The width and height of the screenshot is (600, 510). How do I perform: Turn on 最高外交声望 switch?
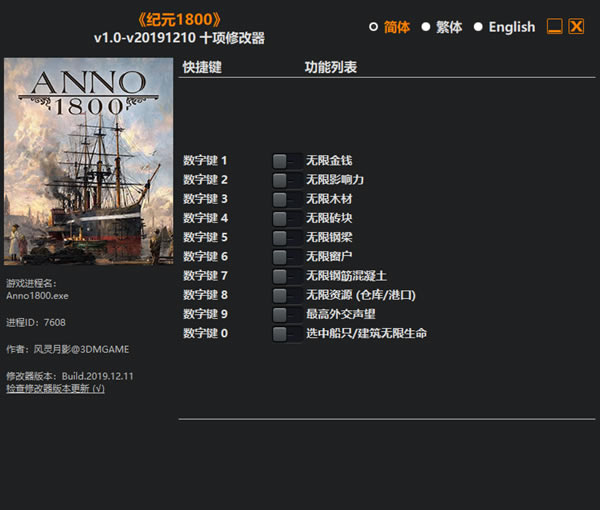coord(287,314)
